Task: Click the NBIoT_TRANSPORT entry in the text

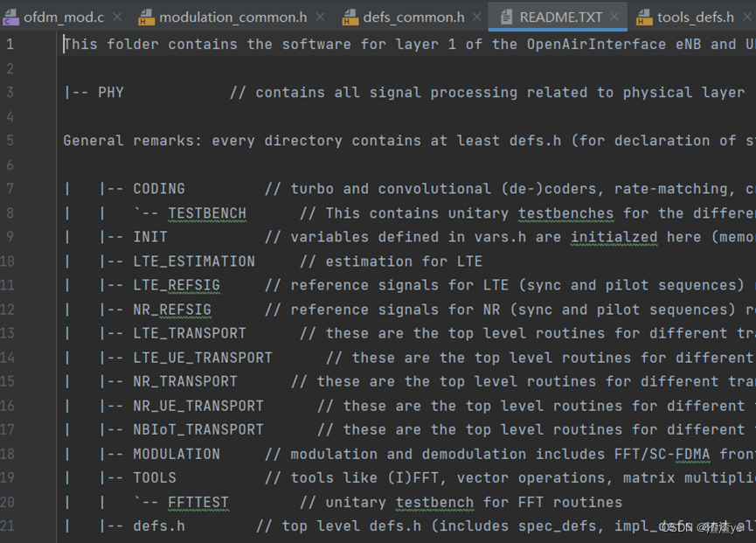Action: point(198,429)
